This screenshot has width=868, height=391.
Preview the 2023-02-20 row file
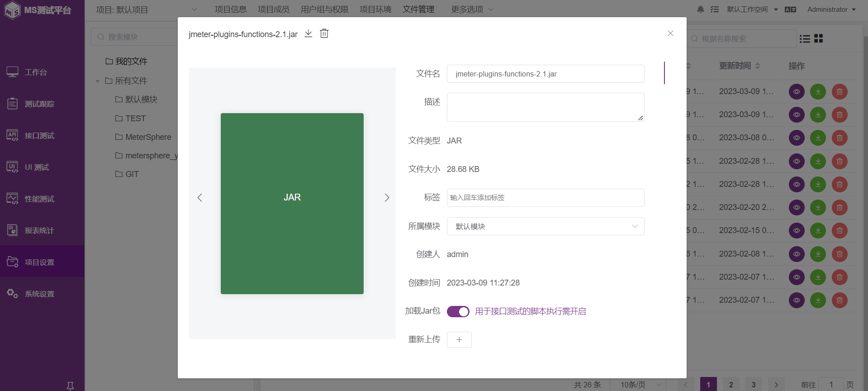point(797,208)
